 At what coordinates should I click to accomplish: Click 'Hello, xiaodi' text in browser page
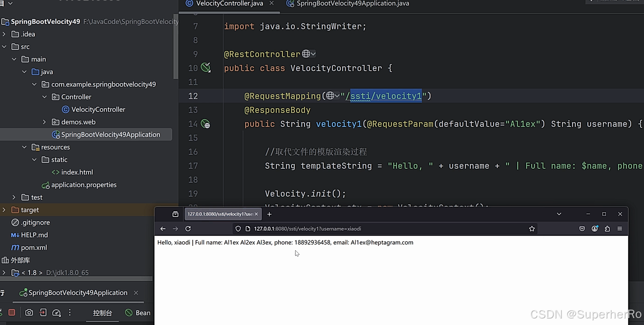174,242
